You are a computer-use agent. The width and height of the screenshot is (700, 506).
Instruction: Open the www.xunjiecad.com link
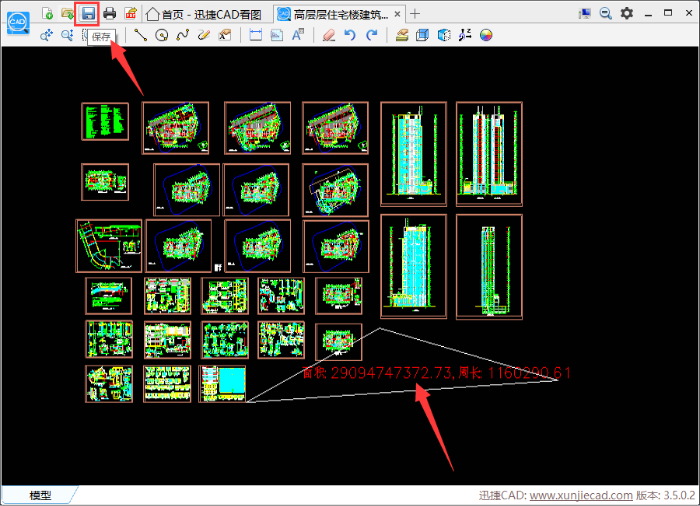(580, 495)
